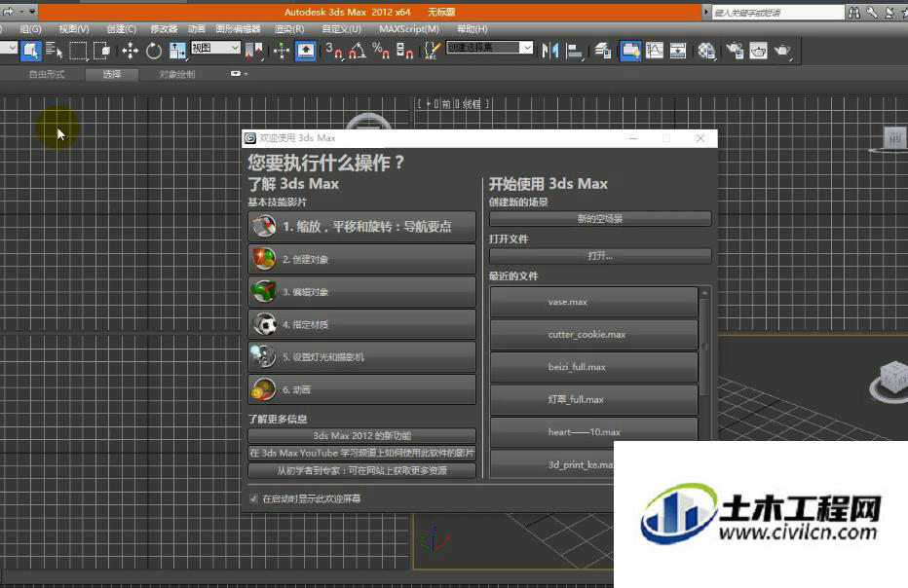Switch to the 自由形式 ribbon tab
Screen dimensions: 908x588
[x=47, y=74]
